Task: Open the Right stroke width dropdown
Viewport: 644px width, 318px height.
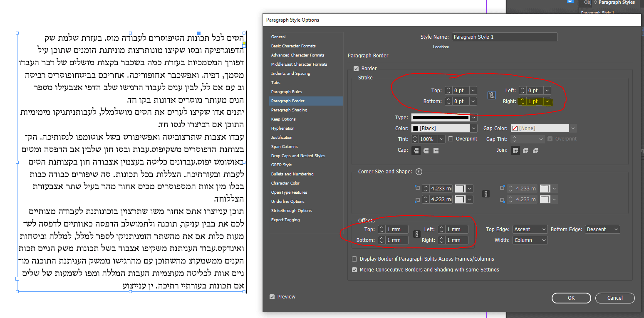Action: (x=547, y=101)
